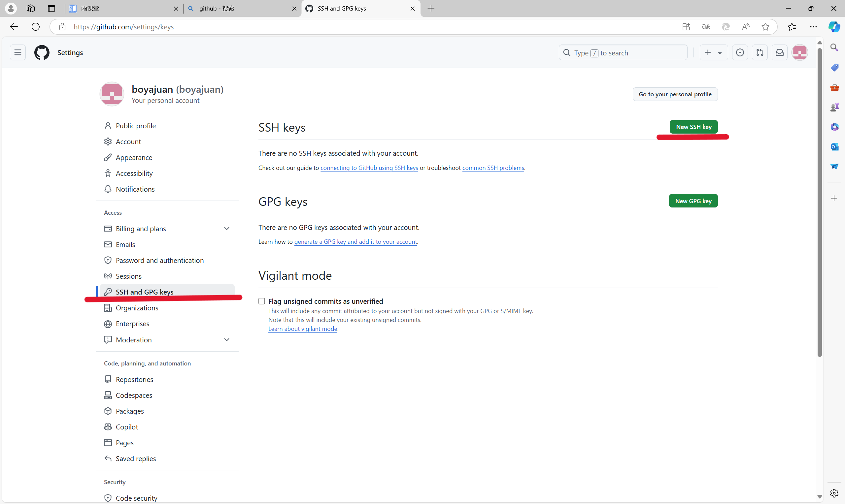Viewport: 845px width, 504px height.
Task: Expand the Moderation section
Action: (227, 340)
